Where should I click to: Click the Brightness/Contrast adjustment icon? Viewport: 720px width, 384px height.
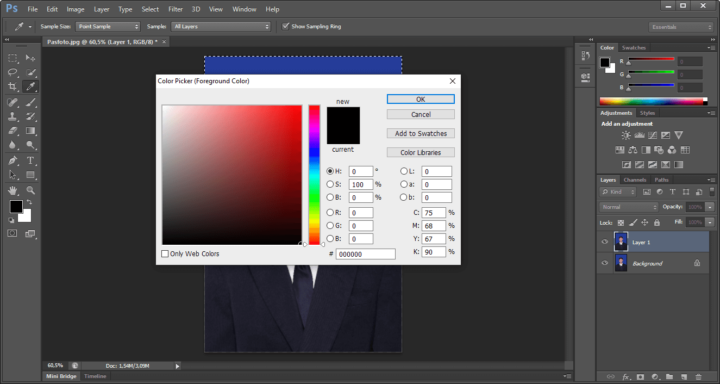tap(626, 136)
